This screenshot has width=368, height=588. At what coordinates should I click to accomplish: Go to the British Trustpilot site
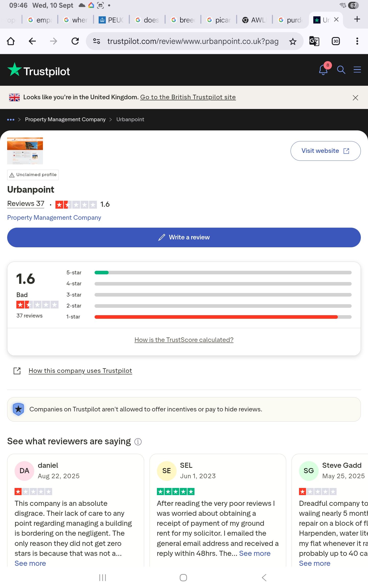[188, 97]
